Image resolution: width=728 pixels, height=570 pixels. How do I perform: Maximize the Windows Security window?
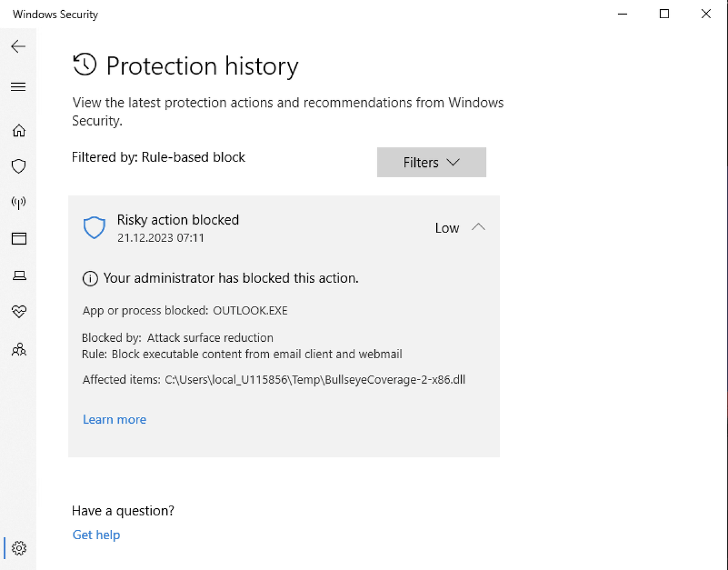click(x=664, y=14)
